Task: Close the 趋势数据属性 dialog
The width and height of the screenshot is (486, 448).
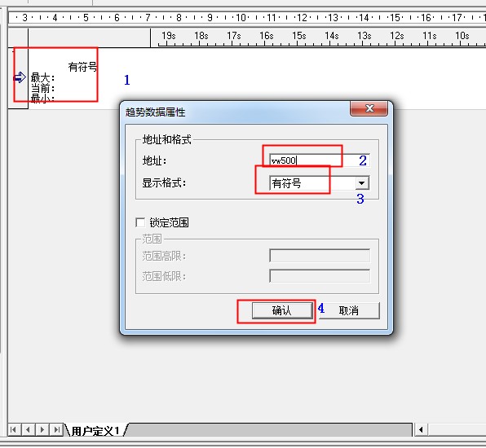Action: coord(369,108)
